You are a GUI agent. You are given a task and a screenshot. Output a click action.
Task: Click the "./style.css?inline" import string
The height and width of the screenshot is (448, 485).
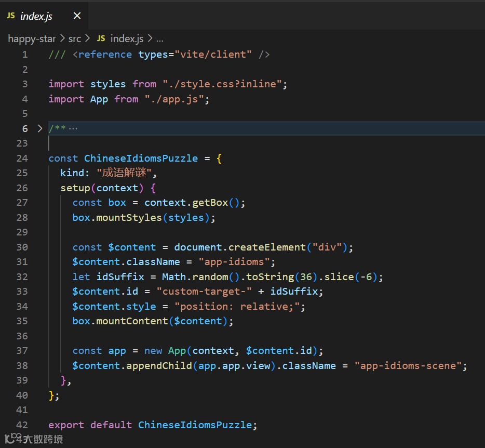(x=222, y=84)
